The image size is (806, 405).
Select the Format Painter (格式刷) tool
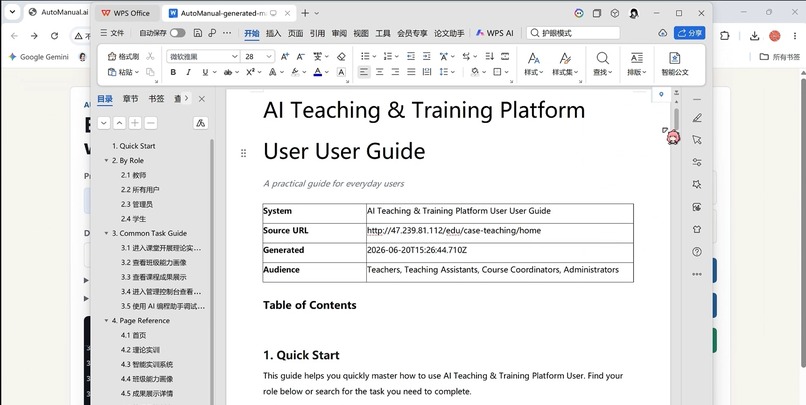(x=123, y=57)
